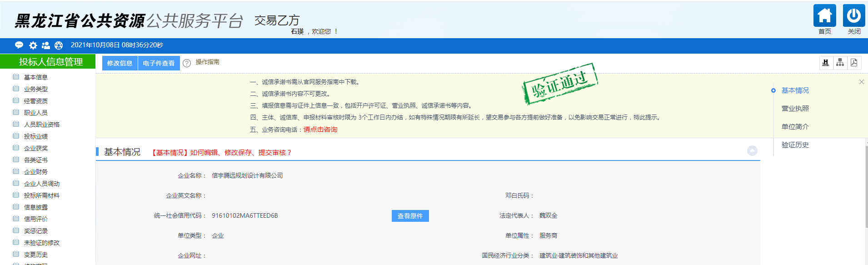Screen dimensions: 868x265
Task: Click the legal representative name 魏双全
Action: pyautogui.click(x=548, y=215)
